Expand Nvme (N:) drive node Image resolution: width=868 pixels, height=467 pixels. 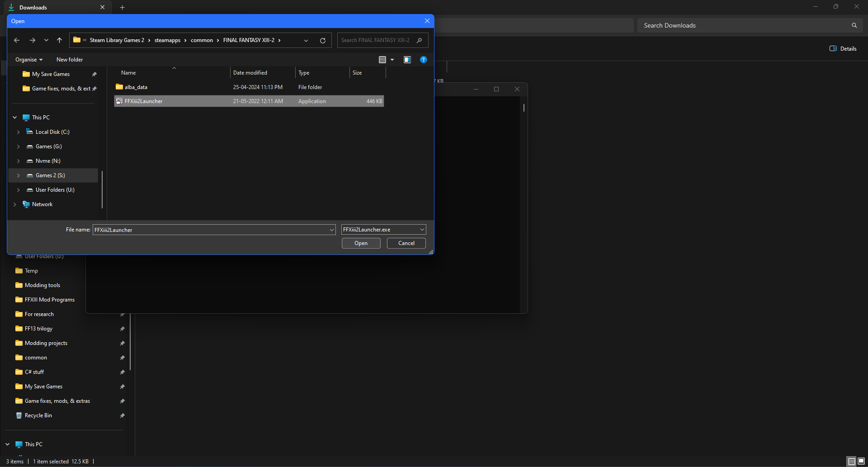click(x=19, y=161)
